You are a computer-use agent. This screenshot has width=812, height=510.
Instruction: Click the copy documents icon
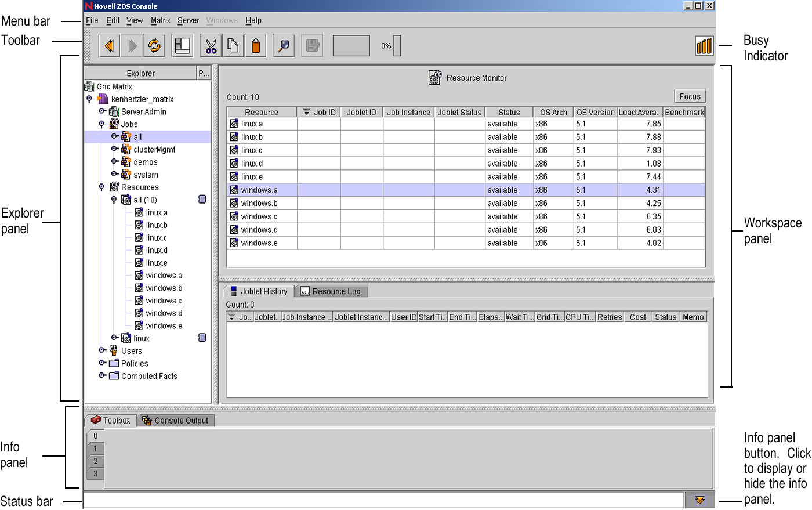233,46
